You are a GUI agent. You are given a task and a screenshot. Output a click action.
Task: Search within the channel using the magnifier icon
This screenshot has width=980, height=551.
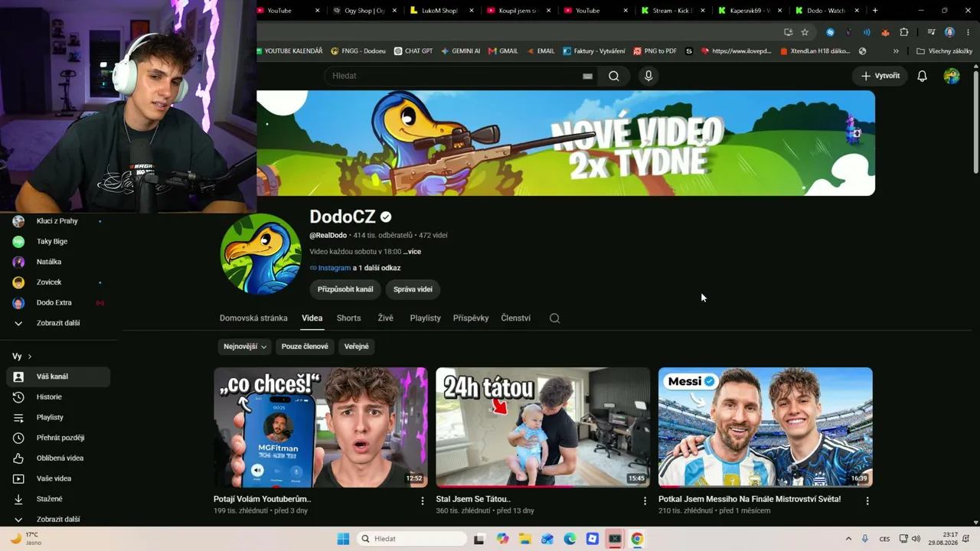[x=554, y=318]
